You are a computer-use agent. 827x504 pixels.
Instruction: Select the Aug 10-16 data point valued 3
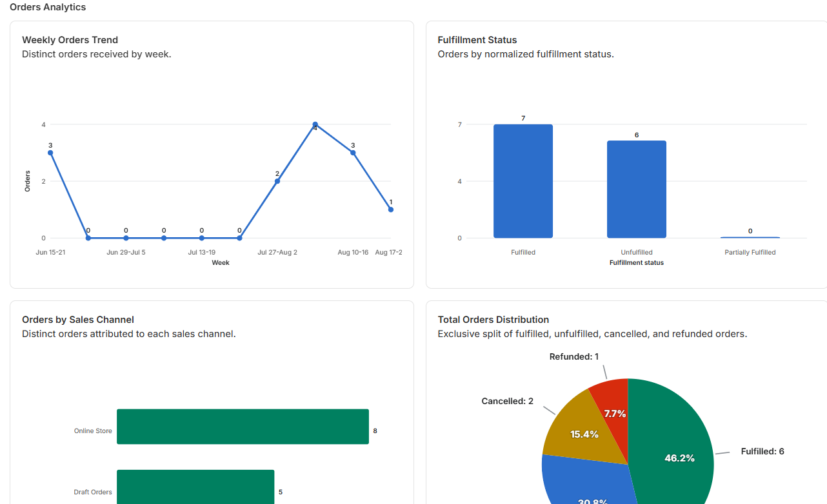353,153
